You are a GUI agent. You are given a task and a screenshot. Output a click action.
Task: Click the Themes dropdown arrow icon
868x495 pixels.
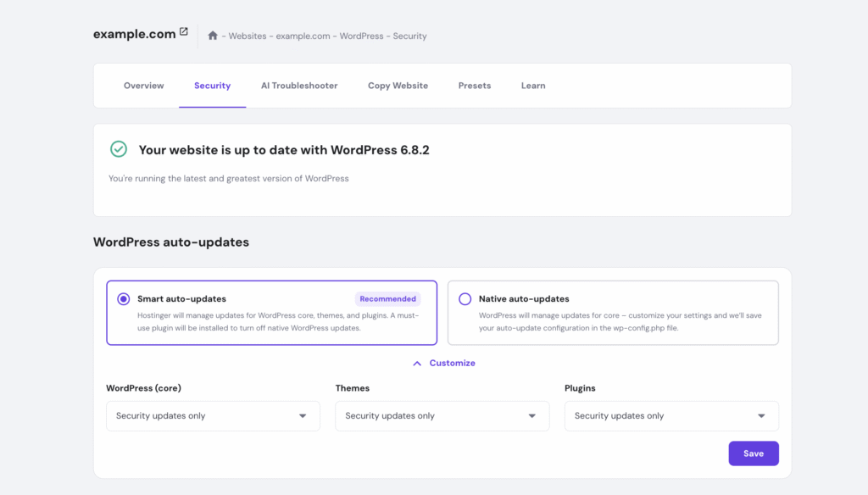click(534, 416)
